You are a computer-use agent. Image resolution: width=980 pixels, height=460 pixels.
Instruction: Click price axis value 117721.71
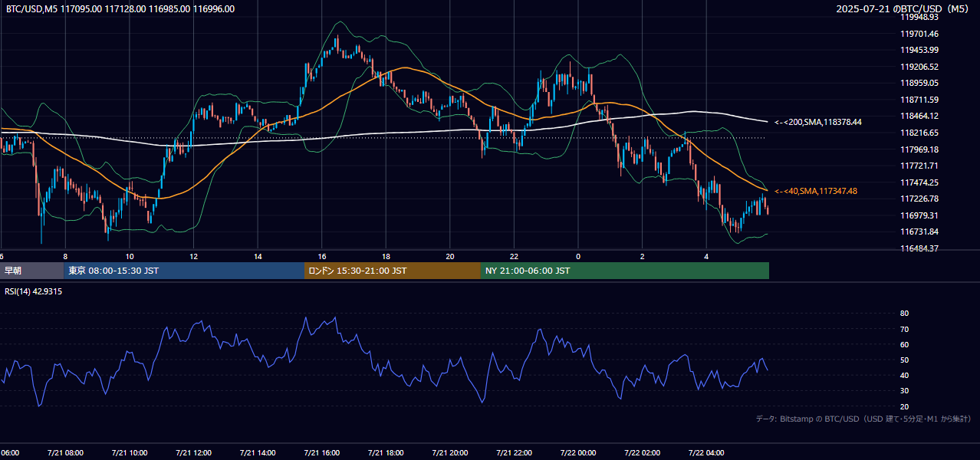click(919, 166)
